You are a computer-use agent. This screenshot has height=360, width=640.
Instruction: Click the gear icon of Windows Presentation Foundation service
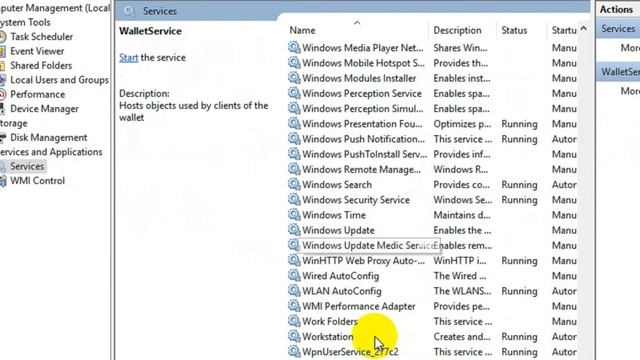click(293, 123)
